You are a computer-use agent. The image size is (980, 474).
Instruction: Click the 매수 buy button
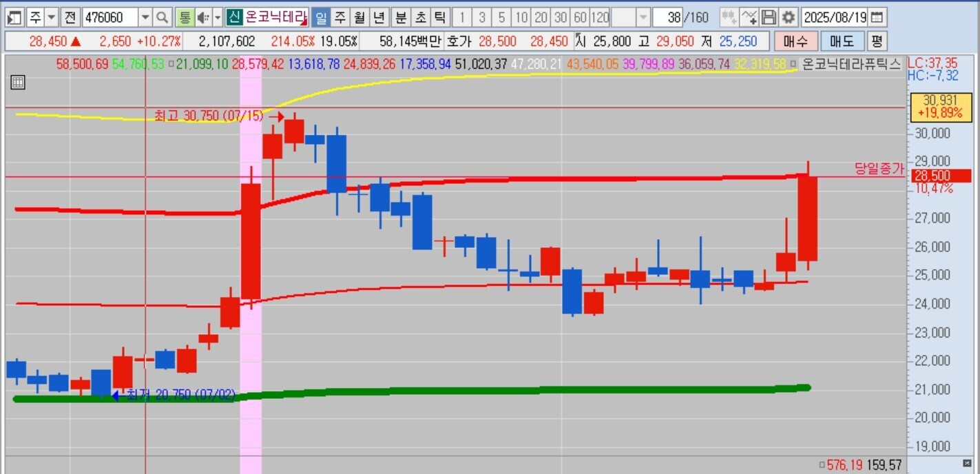[795, 41]
